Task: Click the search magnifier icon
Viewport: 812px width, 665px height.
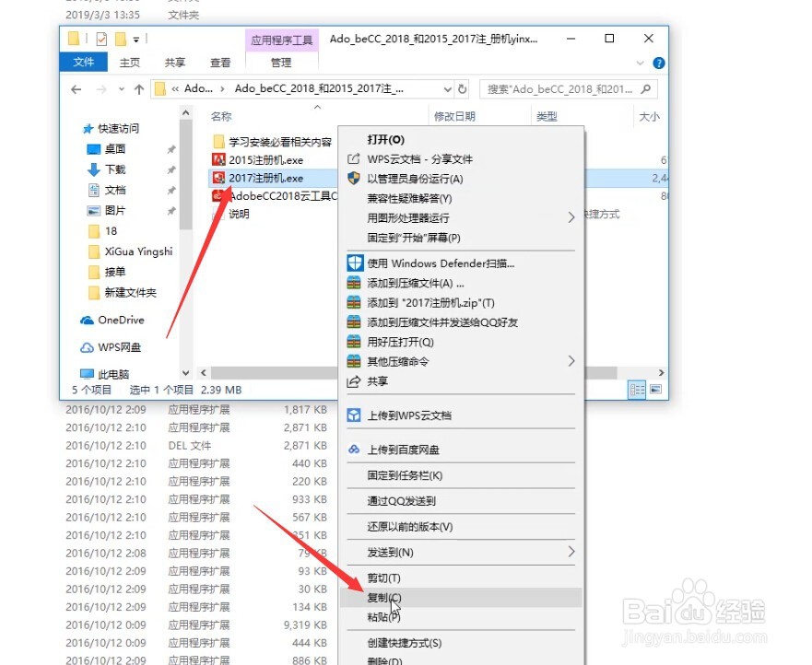Action: [646, 89]
